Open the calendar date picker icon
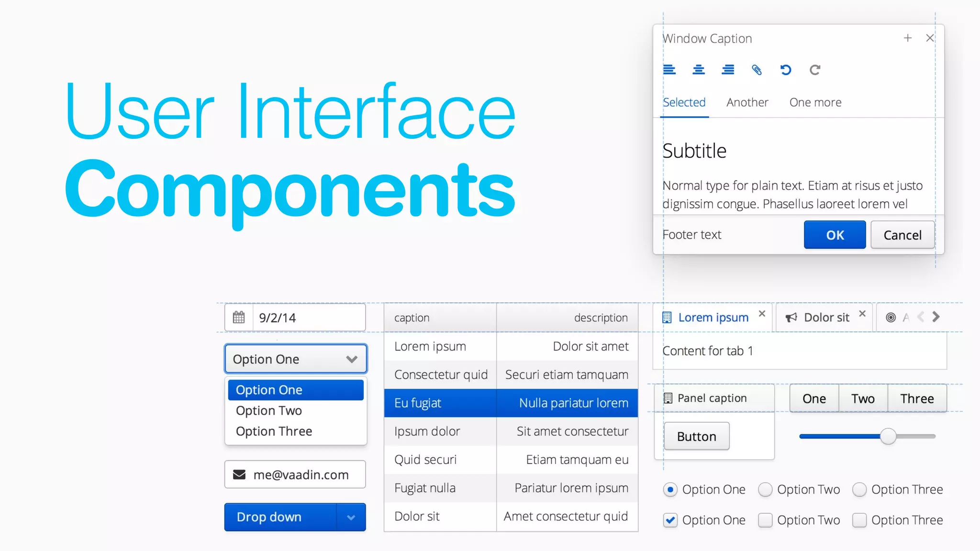980x551 pixels. (239, 317)
